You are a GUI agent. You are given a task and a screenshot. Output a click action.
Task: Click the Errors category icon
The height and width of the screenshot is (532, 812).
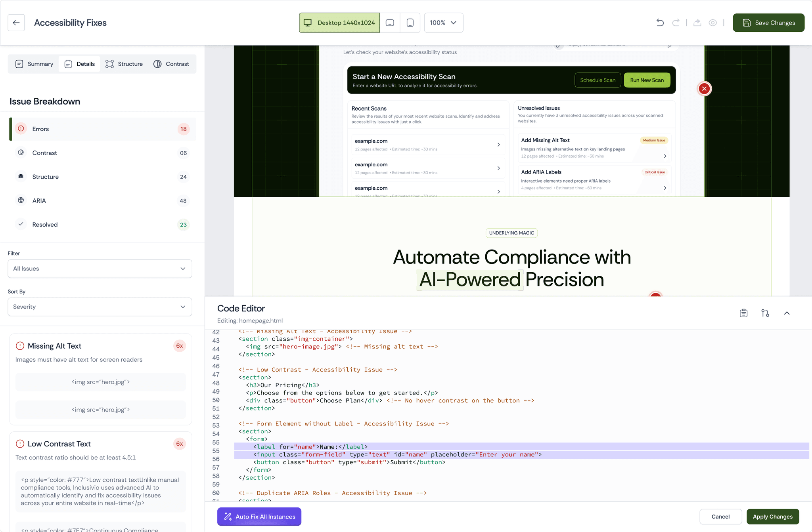click(21, 129)
